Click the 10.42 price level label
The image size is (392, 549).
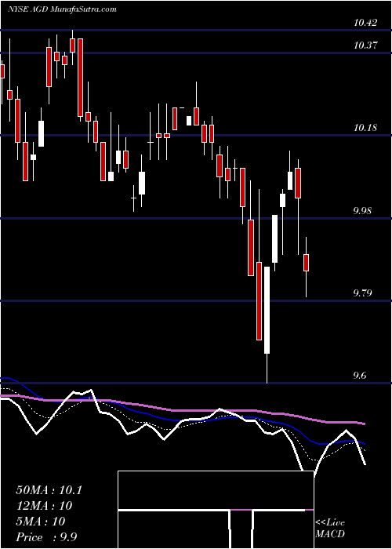point(365,23)
